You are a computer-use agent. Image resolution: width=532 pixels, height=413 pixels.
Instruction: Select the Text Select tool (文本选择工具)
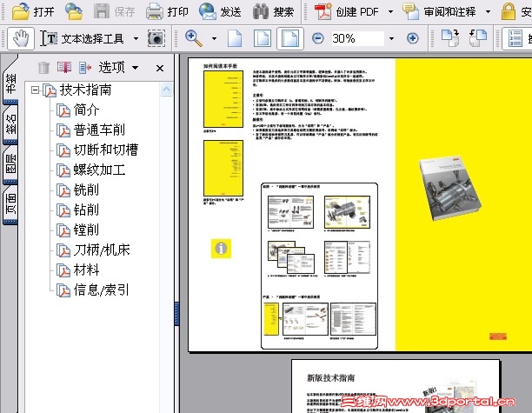tap(82, 38)
